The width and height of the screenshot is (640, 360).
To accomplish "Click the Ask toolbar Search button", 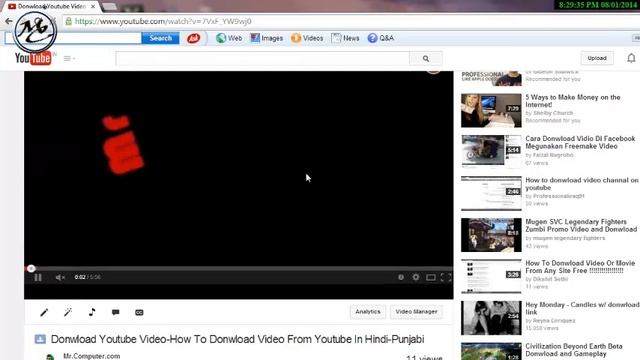I will coord(160,38).
